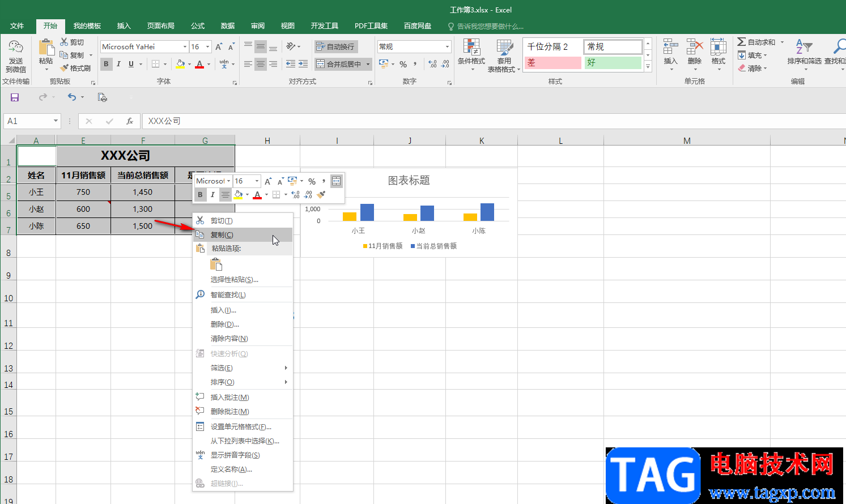Open mini toolbar font size dropdown

click(x=257, y=181)
